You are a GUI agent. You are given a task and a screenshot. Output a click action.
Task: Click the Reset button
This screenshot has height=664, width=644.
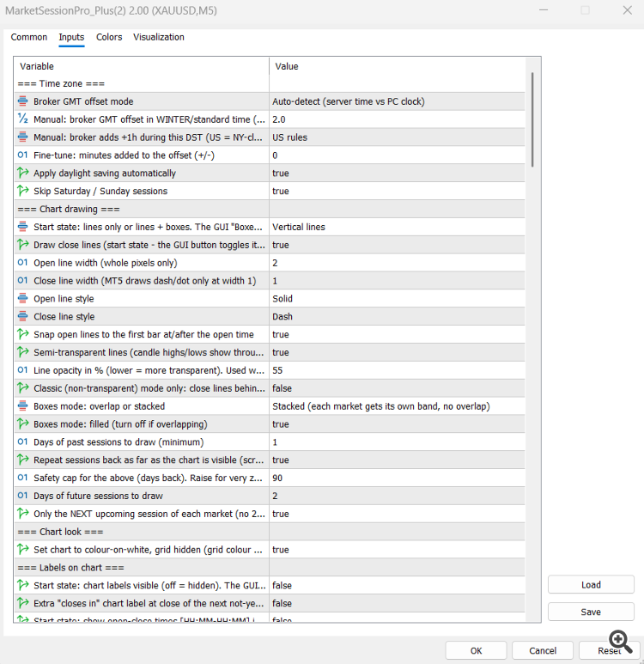[609, 650]
